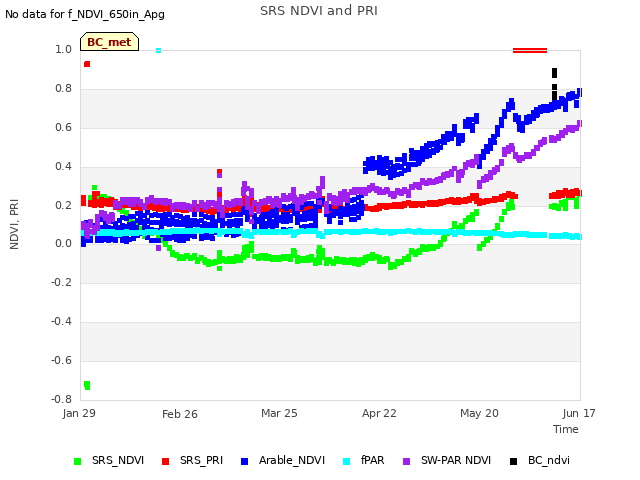Click the red SRS_PRI legend swatch

pos(165,461)
